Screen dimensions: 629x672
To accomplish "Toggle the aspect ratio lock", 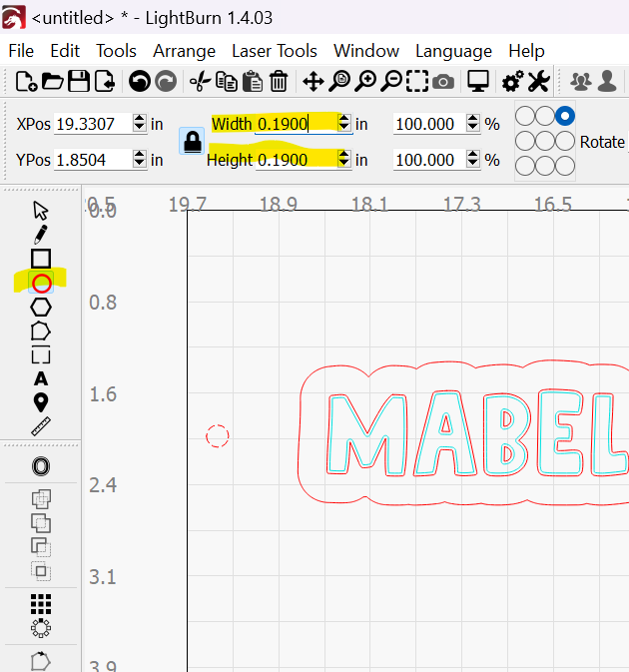I will tap(191, 141).
